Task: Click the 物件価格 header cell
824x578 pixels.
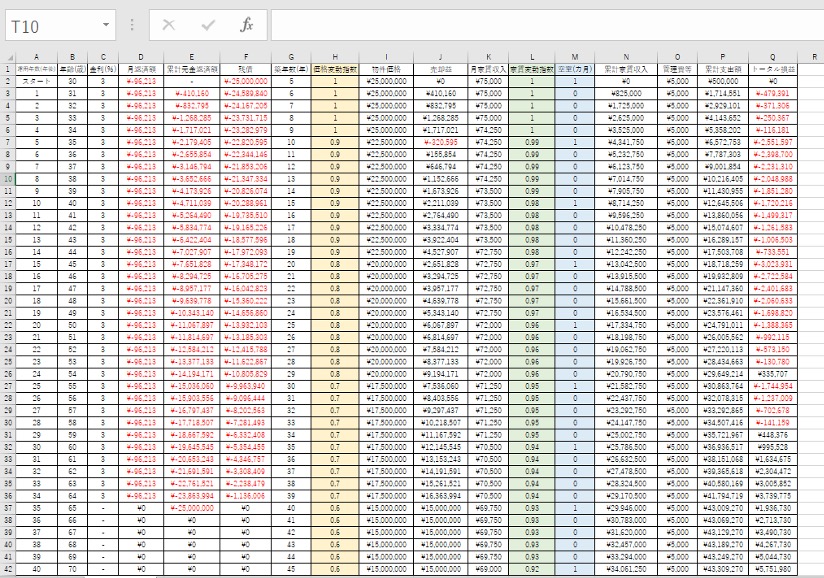Action: 386,69
